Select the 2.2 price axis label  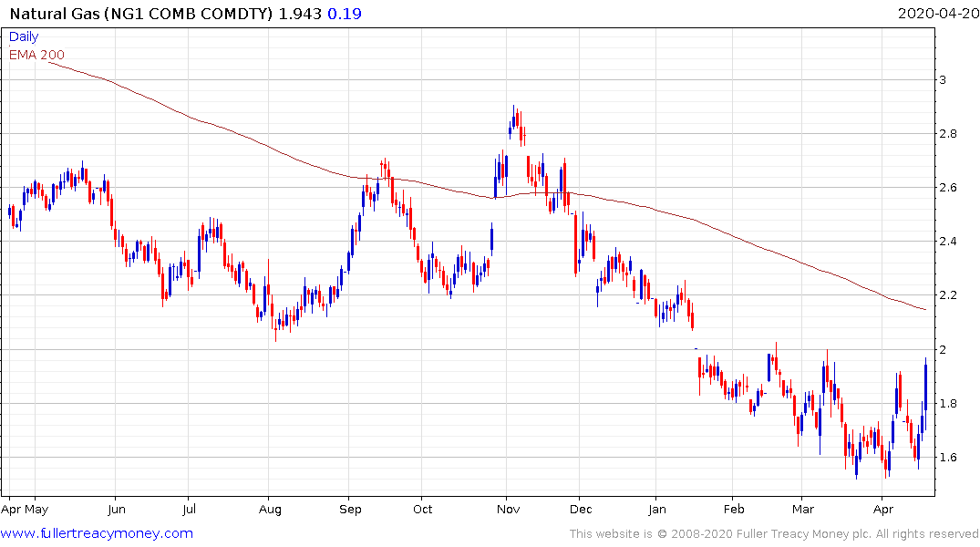(954, 295)
